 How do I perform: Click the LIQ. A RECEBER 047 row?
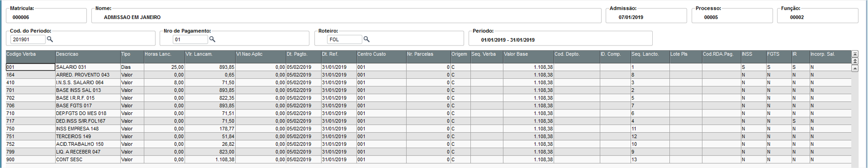tap(429, 152)
